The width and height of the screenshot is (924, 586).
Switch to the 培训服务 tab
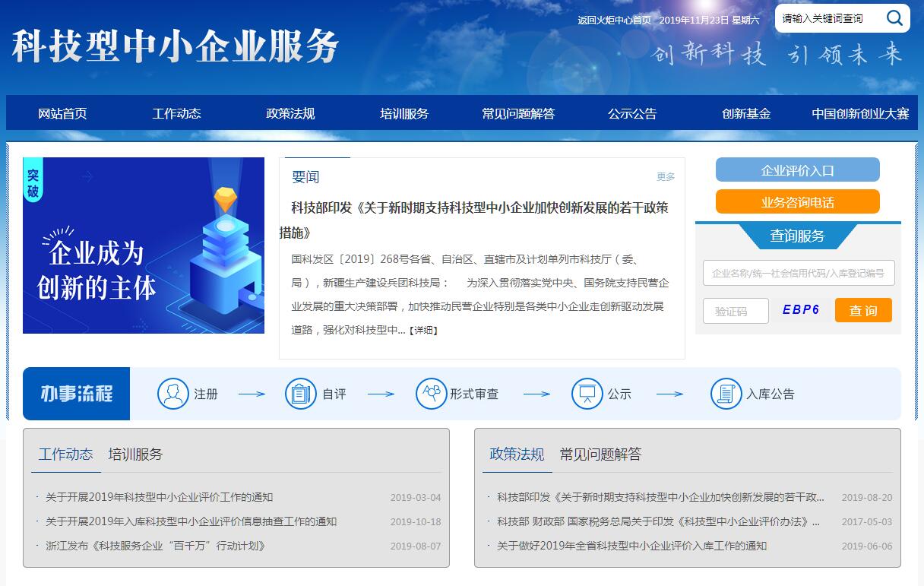(134, 454)
